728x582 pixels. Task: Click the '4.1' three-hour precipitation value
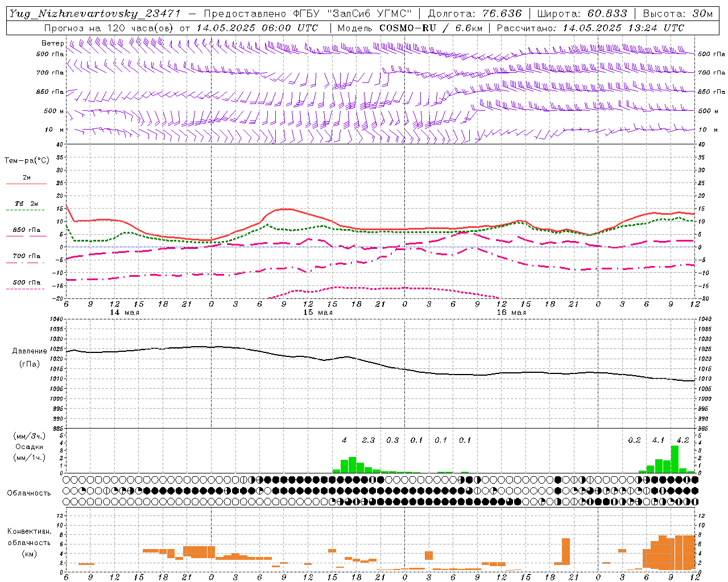659,440
